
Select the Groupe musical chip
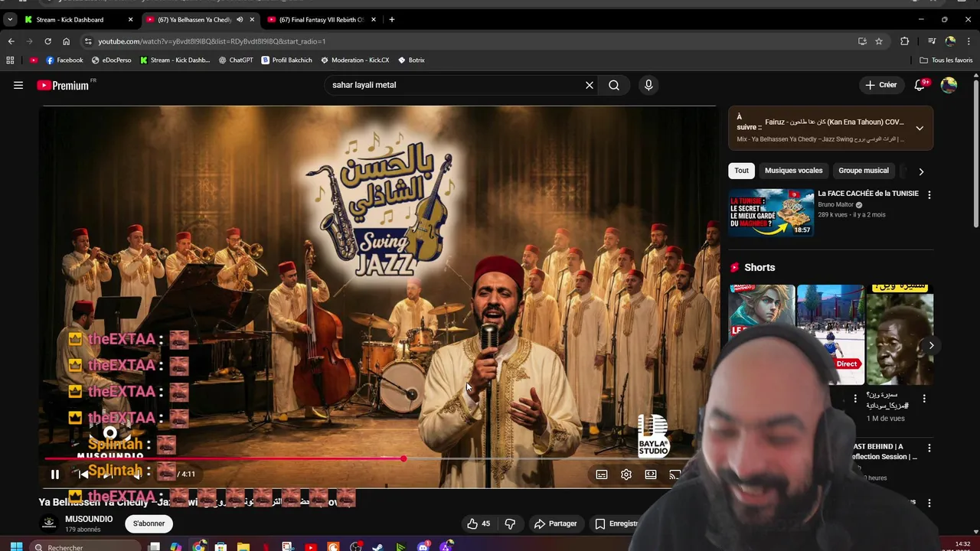[864, 171]
